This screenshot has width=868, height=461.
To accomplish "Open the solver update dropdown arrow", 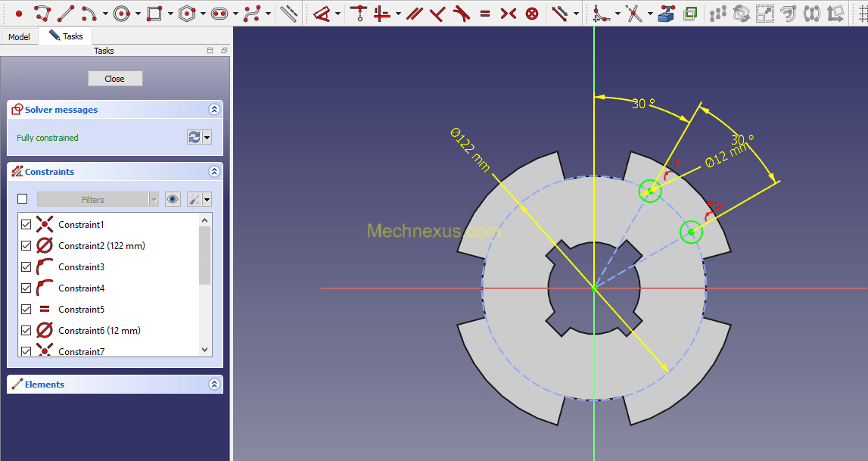I will [x=207, y=138].
